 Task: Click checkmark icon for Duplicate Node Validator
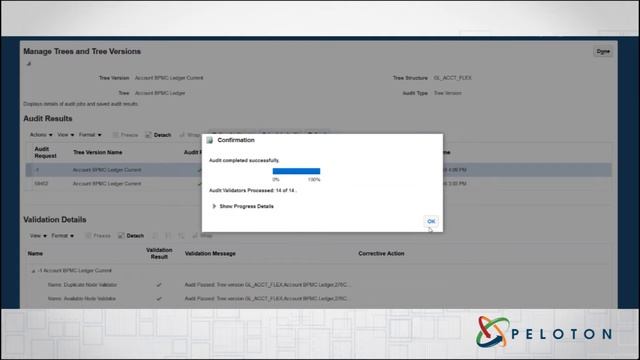pyautogui.click(x=159, y=285)
